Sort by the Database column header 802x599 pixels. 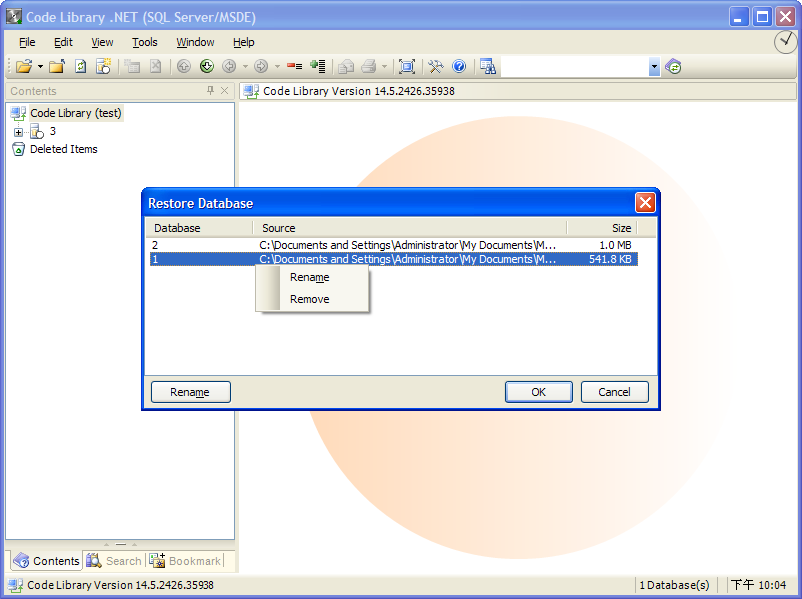click(199, 228)
